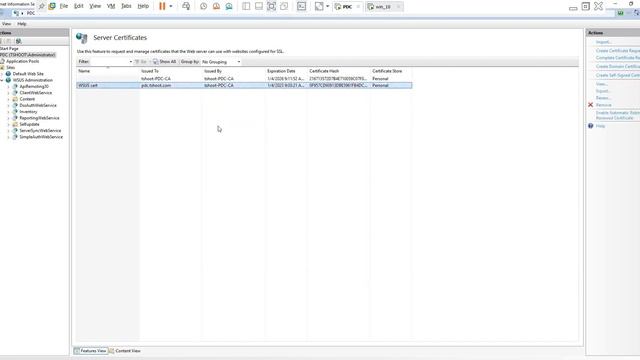Enter full screen mode icon

(x=271, y=6)
